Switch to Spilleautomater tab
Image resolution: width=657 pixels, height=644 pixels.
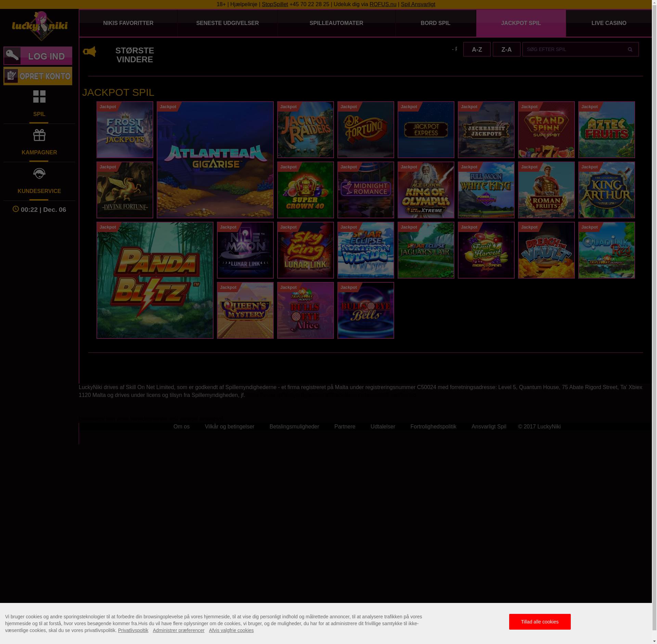coord(336,23)
